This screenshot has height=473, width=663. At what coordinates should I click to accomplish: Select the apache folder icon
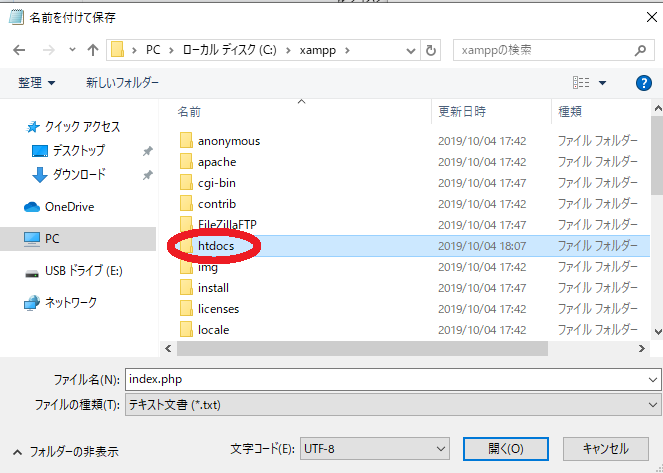coord(186,161)
